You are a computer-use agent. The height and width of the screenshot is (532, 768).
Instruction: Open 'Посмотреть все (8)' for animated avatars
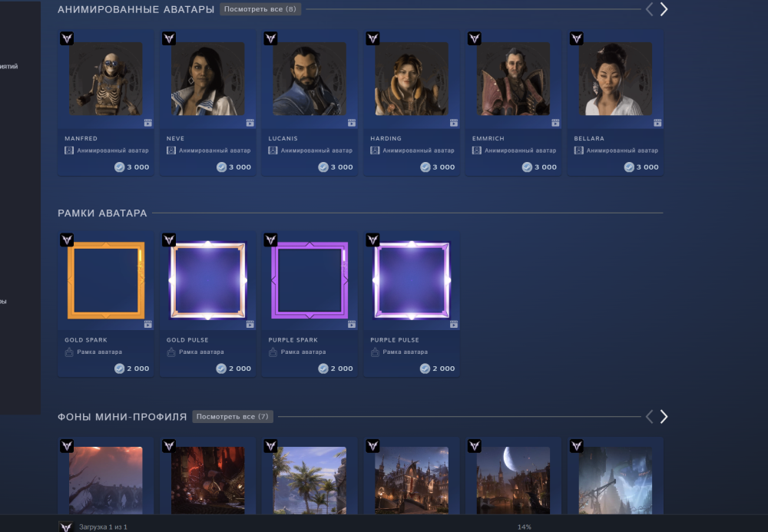[x=259, y=8]
